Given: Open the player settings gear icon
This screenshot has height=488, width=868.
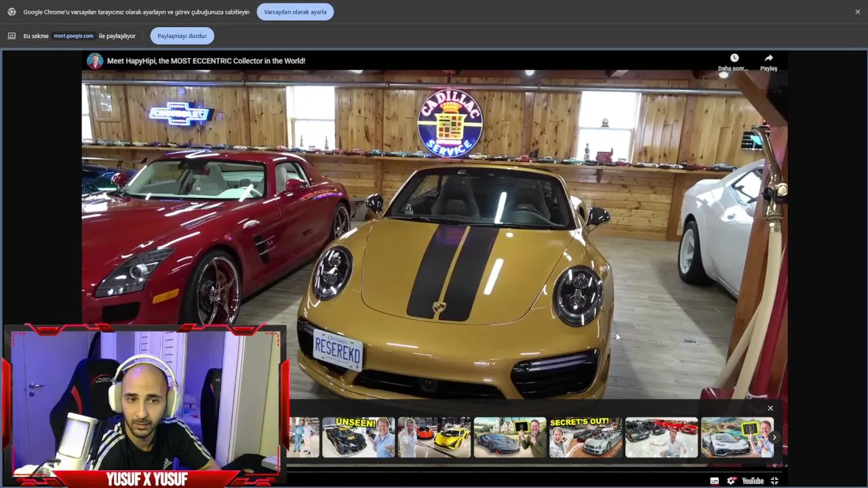Looking at the screenshot, I should coord(731,481).
